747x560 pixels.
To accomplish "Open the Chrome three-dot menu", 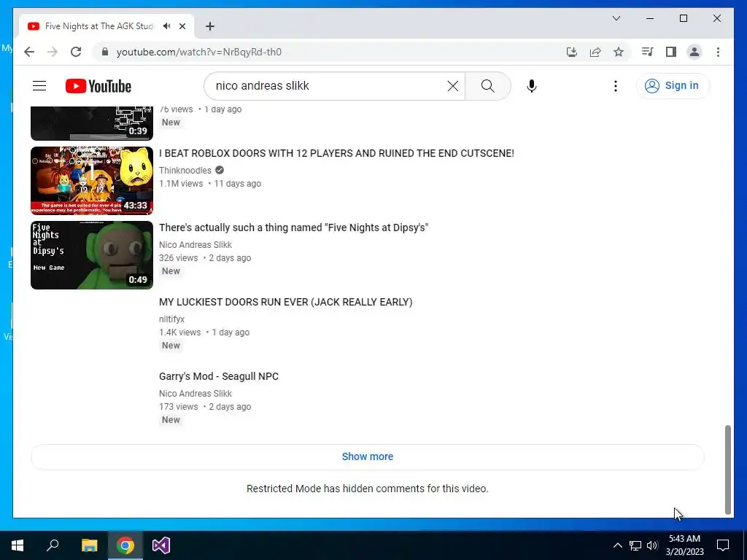I will (x=718, y=52).
